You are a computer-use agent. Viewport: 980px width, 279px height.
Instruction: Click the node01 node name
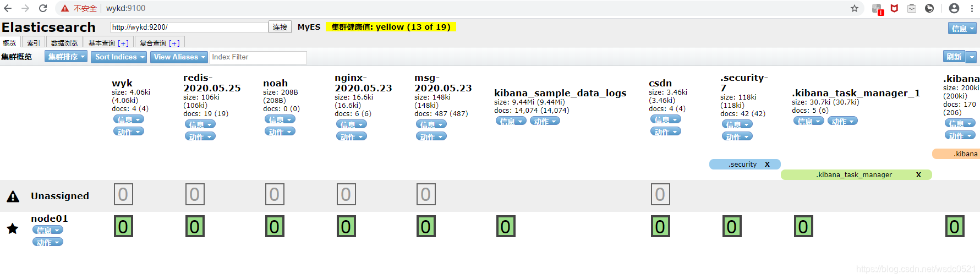(x=50, y=218)
